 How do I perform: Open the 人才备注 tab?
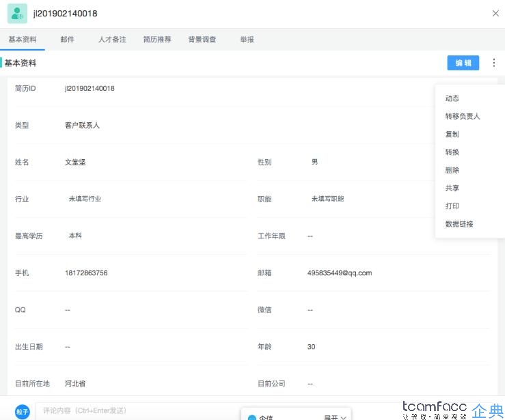(x=112, y=40)
